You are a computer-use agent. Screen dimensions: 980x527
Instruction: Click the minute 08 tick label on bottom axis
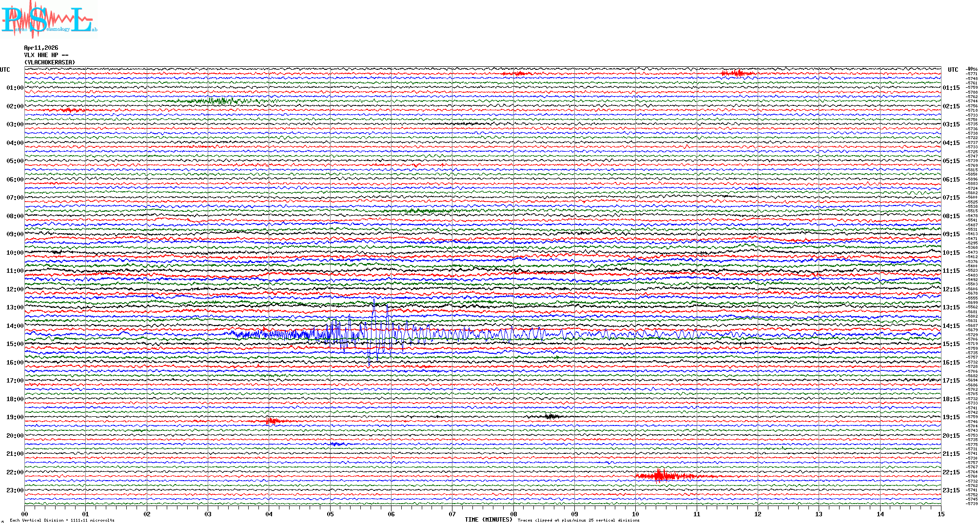point(513,514)
